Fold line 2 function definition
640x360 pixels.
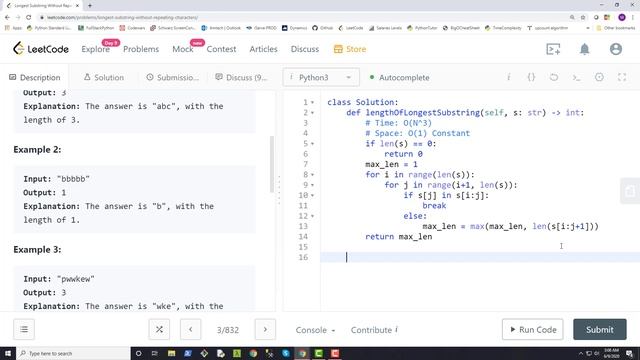(313, 113)
